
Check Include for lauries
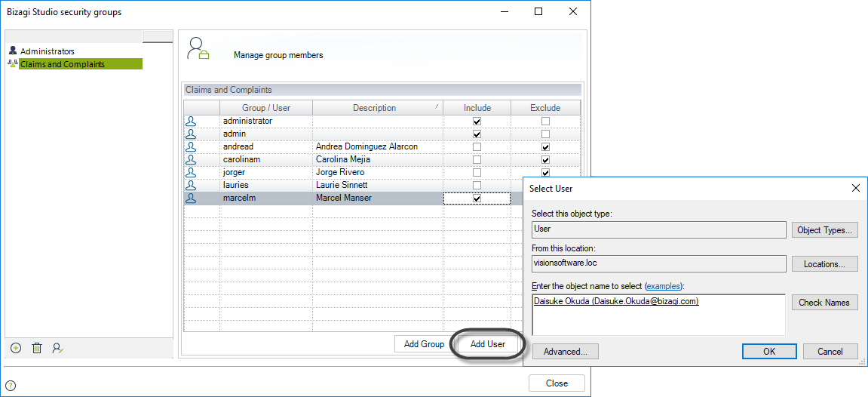pyautogui.click(x=477, y=185)
